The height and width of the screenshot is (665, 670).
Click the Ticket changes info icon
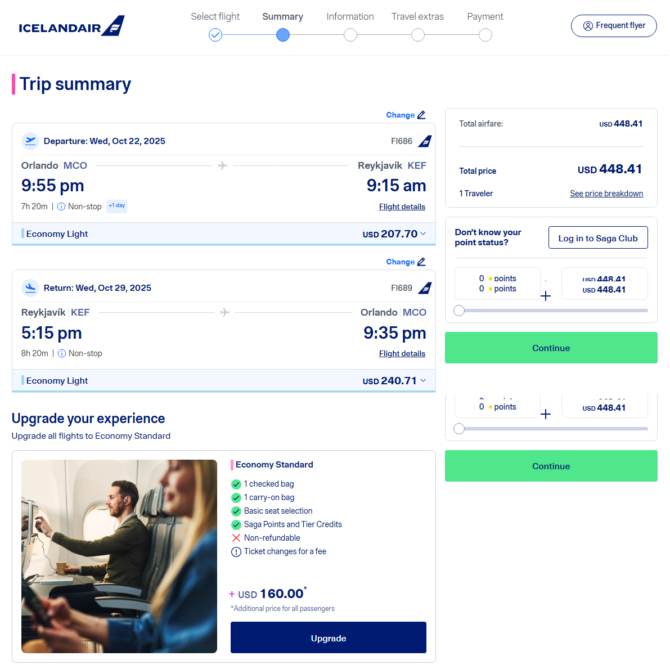(x=236, y=552)
